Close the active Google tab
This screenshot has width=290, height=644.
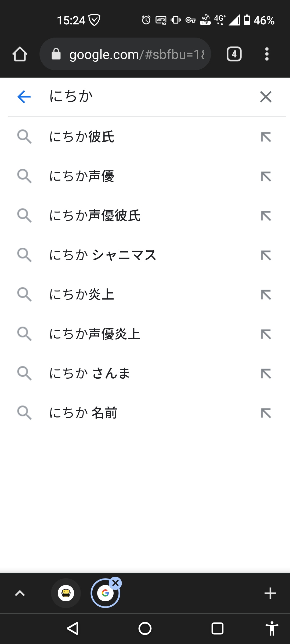(x=115, y=583)
